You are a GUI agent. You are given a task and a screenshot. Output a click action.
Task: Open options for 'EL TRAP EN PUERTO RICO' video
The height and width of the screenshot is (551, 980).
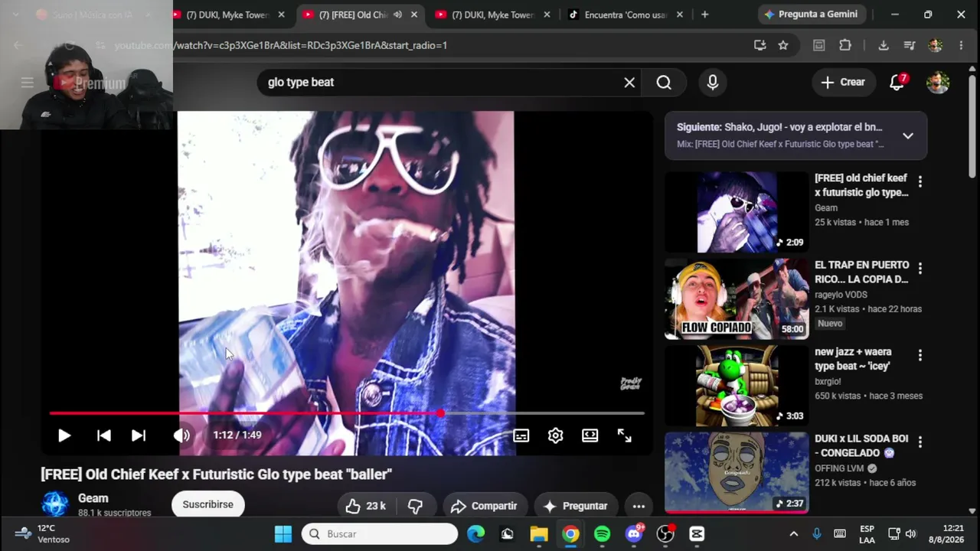point(920,269)
